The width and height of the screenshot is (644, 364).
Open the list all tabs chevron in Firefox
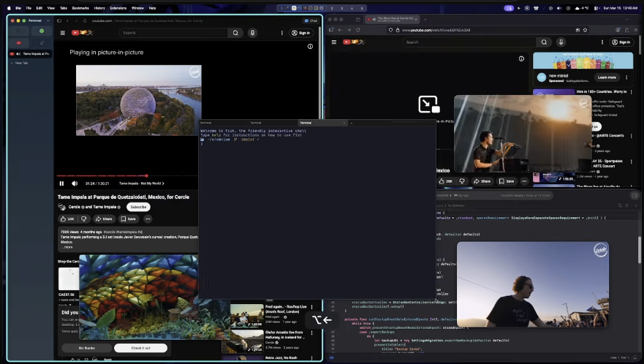click(626, 19)
